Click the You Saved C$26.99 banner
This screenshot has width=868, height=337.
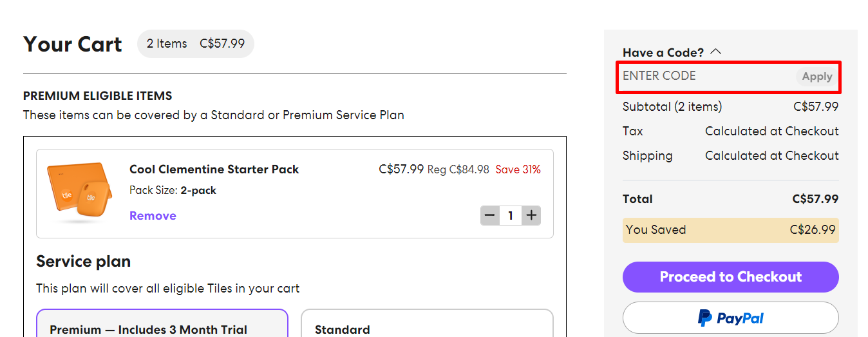coord(730,230)
